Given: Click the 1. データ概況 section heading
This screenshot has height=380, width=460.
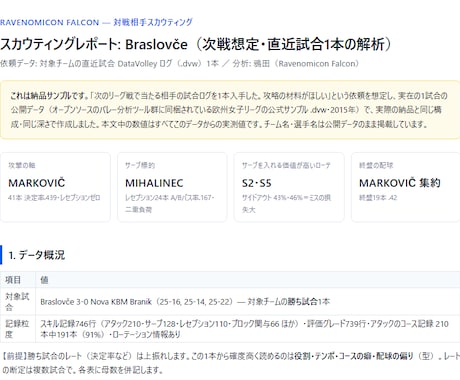Looking at the screenshot, I should [x=37, y=255].
